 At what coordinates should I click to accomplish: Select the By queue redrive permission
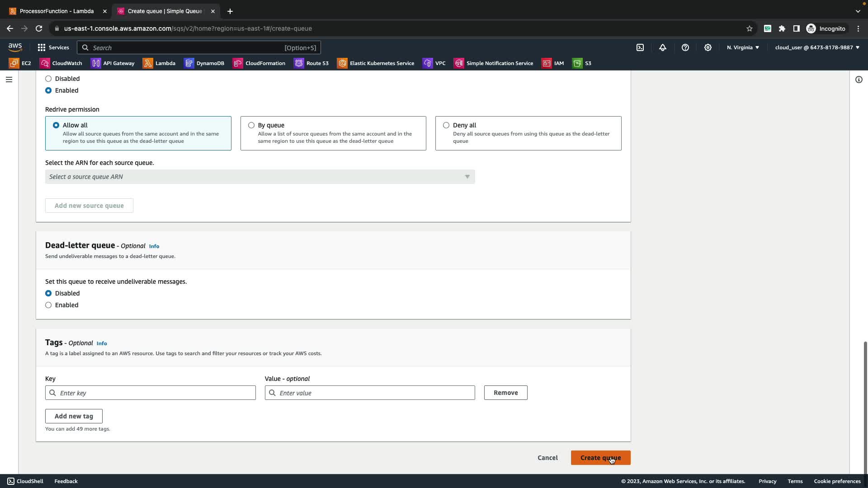[251, 125]
